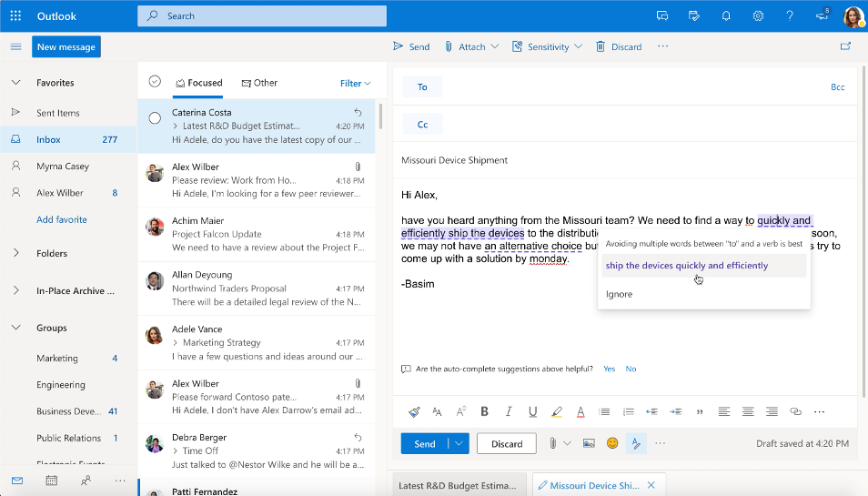This screenshot has width=868, height=496.
Task: Open attach dropdown arrow beside paperclip
Action: [568, 443]
